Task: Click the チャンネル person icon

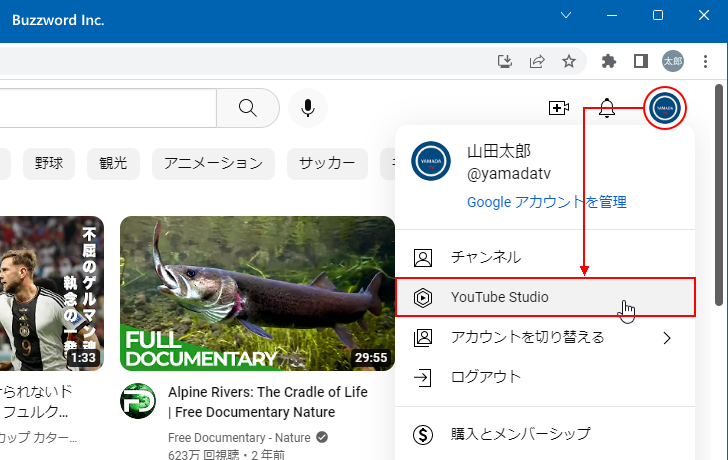Action: 422,258
